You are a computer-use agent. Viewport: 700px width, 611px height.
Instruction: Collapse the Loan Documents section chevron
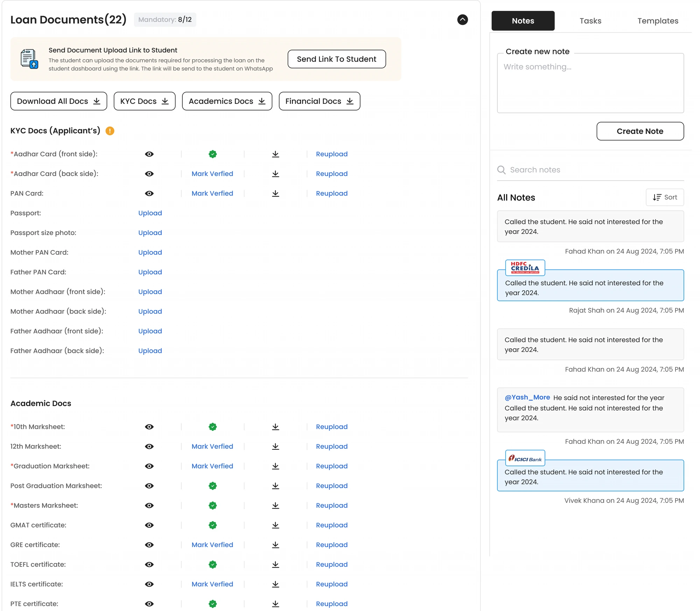pos(462,20)
